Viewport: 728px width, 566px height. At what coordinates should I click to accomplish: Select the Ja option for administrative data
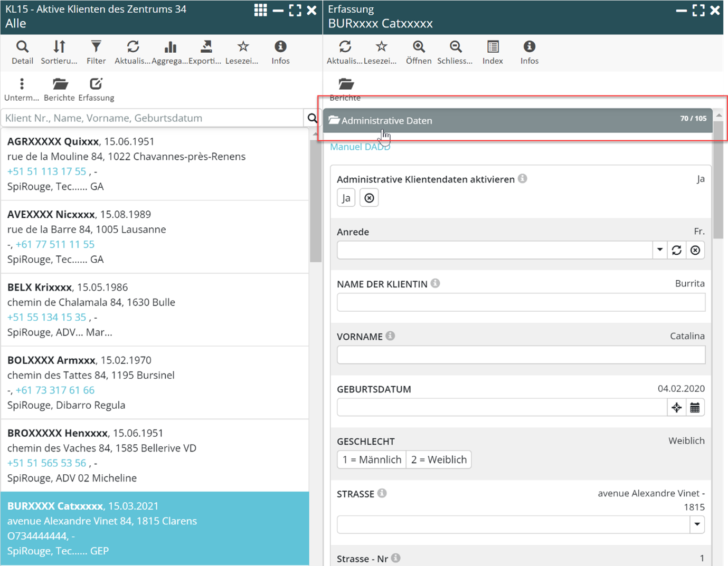pyautogui.click(x=346, y=198)
